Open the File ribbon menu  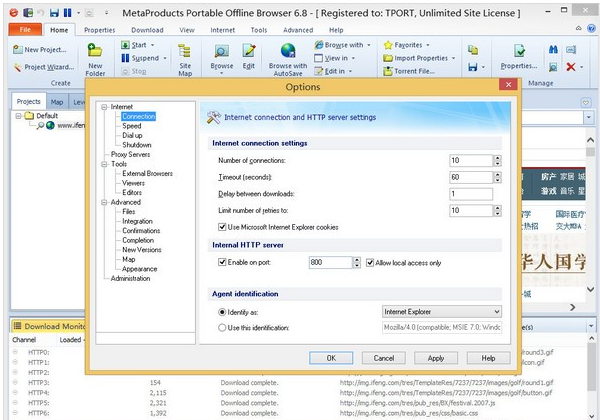click(x=25, y=29)
